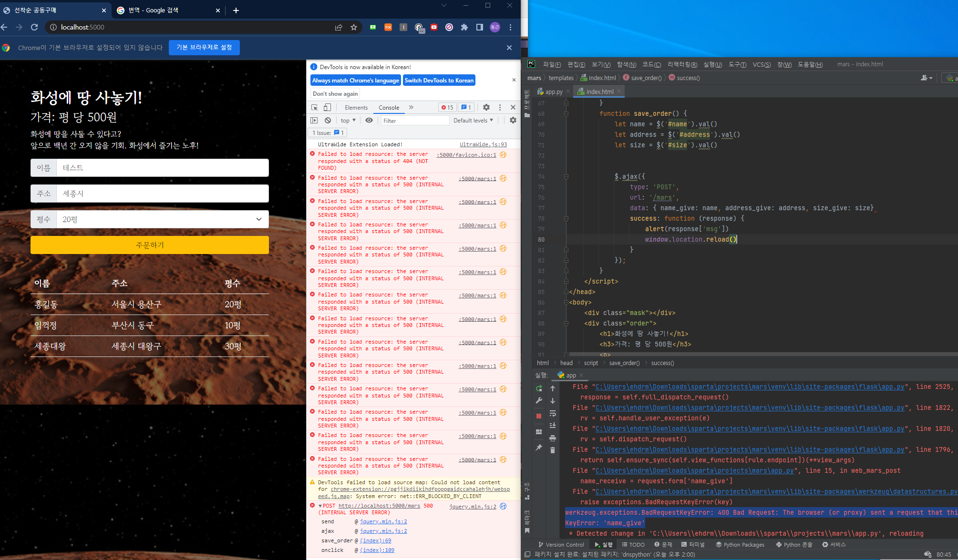This screenshot has height=560, width=958.
Task: Switch to the Console tab in DevTools
Action: [x=389, y=108]
